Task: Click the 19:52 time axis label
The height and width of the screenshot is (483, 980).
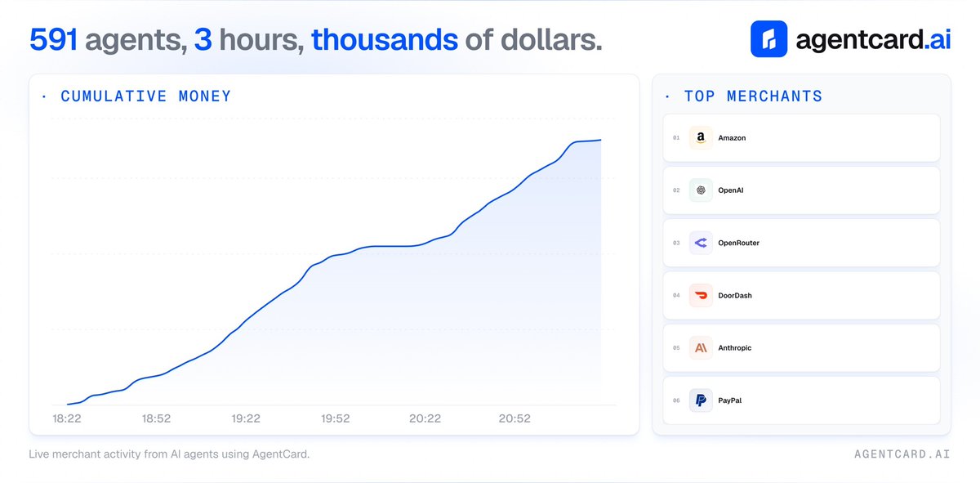Action: [336, 418]
